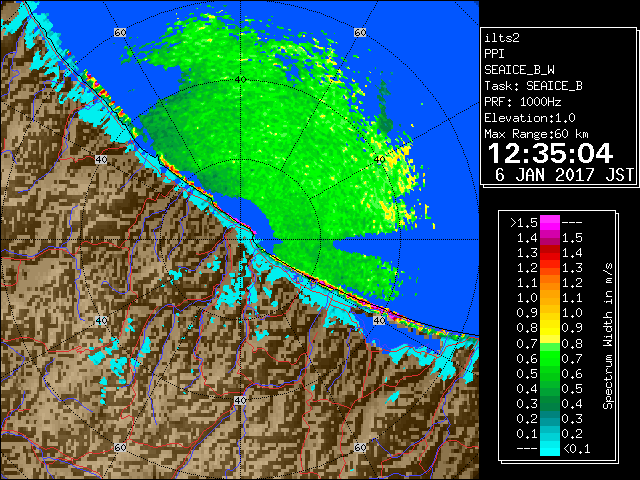Click the '60' range label in the southeast

(360, 447)
